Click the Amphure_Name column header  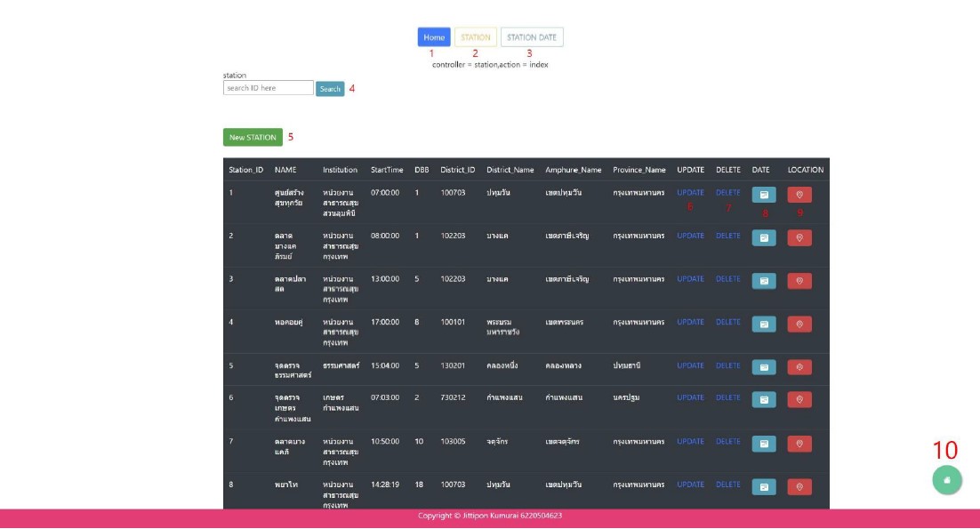click(x=573, y=170)
